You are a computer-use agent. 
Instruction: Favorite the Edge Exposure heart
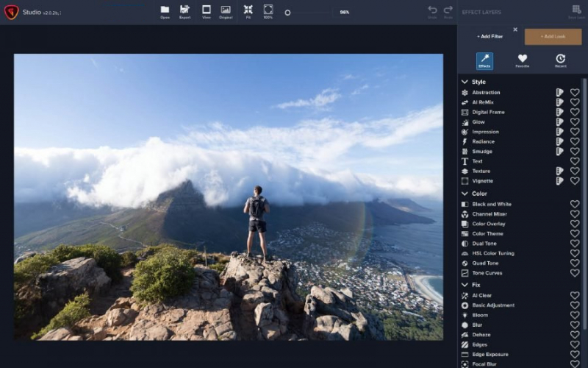coord(575,355)
